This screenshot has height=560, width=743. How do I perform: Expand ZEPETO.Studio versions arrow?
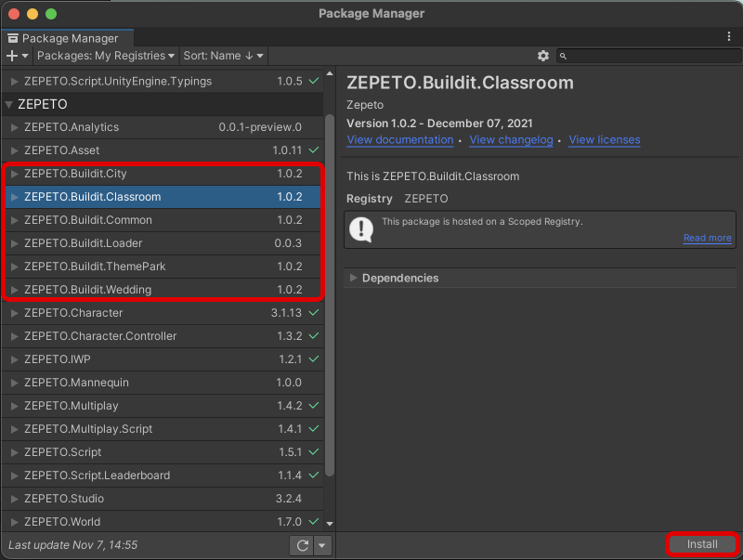click(x=14, y=499)
